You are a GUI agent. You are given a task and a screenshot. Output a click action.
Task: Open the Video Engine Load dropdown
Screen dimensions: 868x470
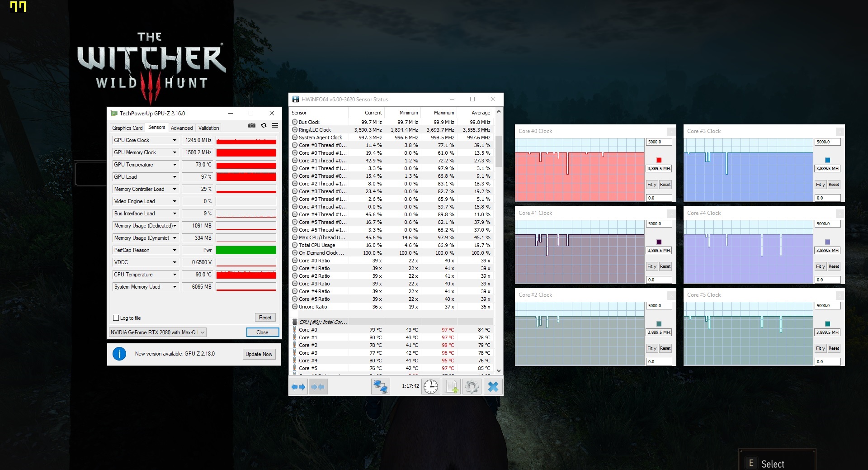[x=175, y=201]
